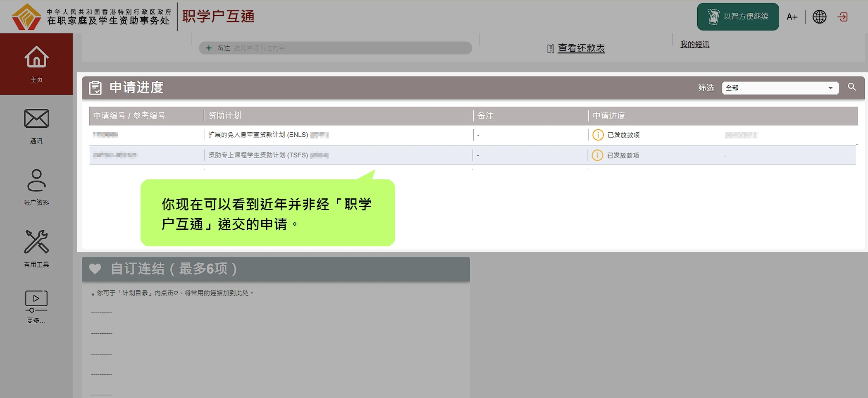
Task: Click the info icon in TSFS row
Action: (x=597, y=155)
